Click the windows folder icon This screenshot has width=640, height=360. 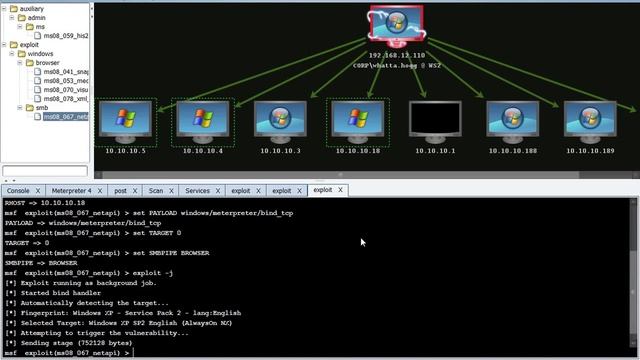[x=22, y=53]
